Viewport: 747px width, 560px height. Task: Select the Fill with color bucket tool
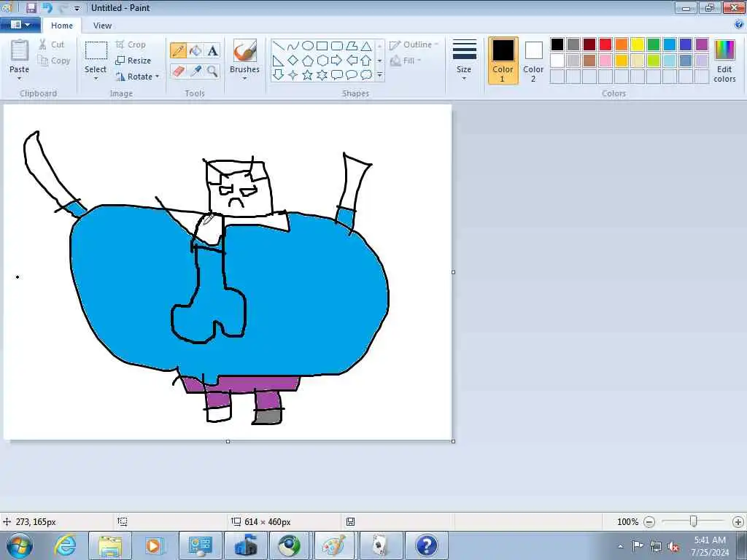196,50
